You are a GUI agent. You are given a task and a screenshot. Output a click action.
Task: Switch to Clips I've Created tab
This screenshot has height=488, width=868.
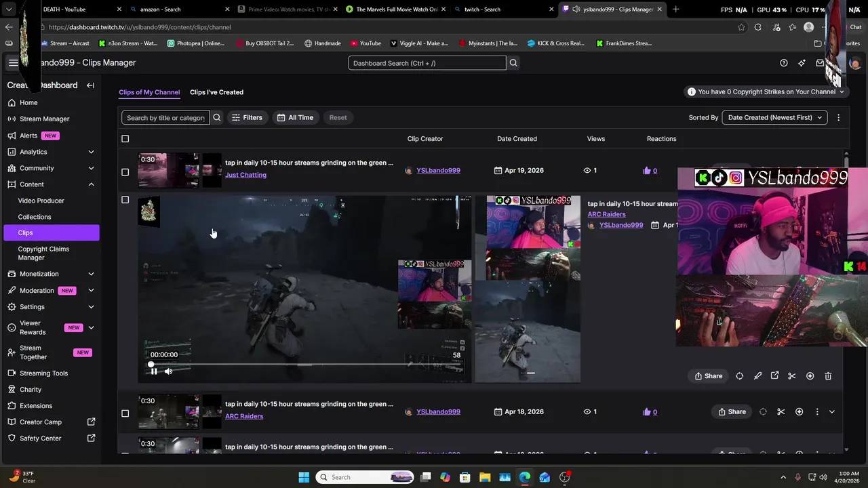click(216, 92)
